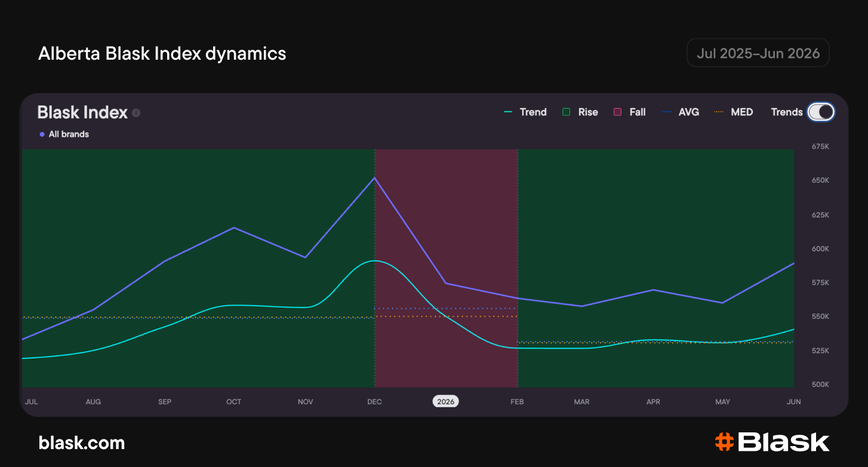Click the Fall legend label
Image resolution: width=868 pixels, height=467 pixels.
point(638,112)
